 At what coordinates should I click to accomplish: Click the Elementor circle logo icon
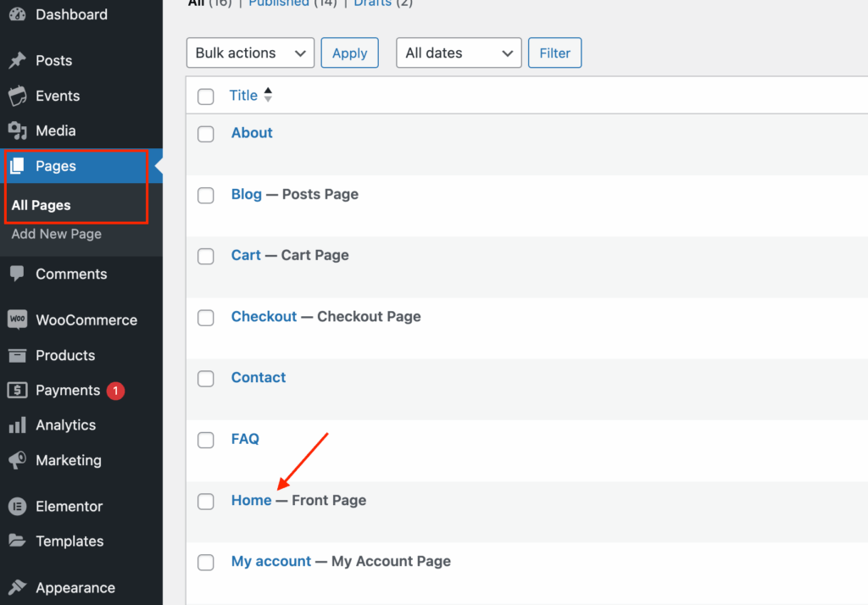[x=17, y=506]
